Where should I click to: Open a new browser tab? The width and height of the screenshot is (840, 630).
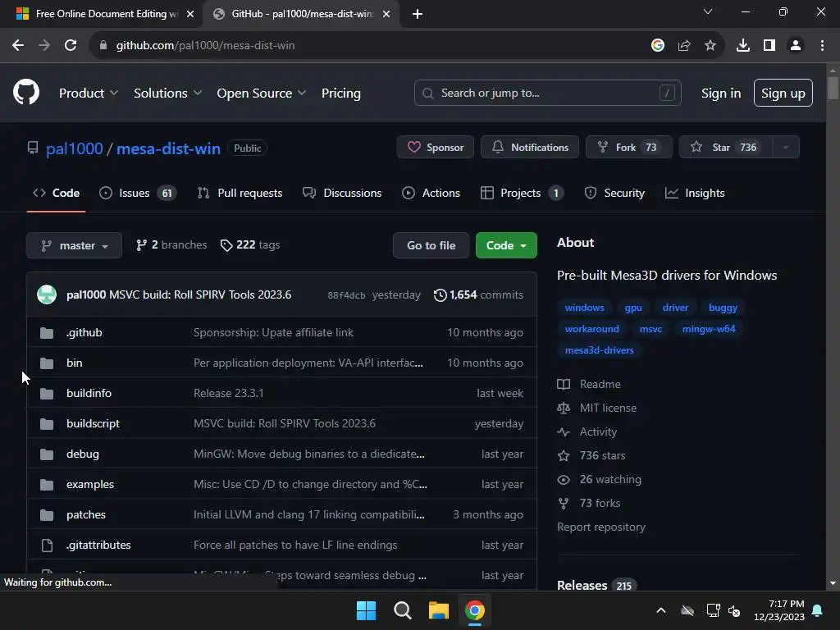coord(418,14)
